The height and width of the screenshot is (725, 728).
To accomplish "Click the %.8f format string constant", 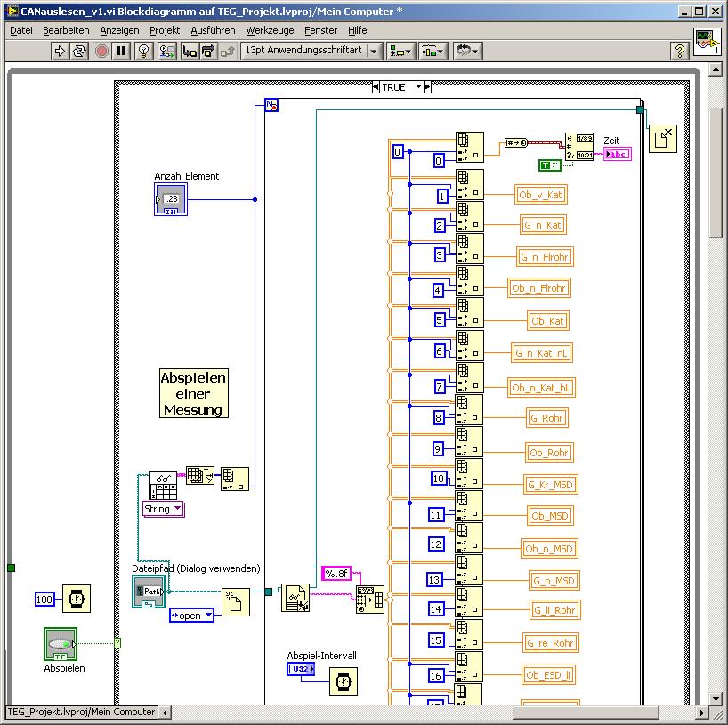I will tap(336, 574).
